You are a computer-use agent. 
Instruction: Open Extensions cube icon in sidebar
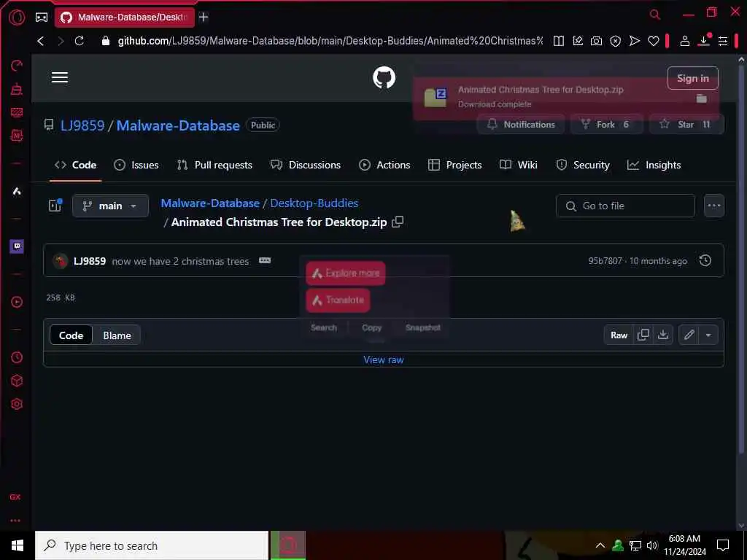point(17,381)
